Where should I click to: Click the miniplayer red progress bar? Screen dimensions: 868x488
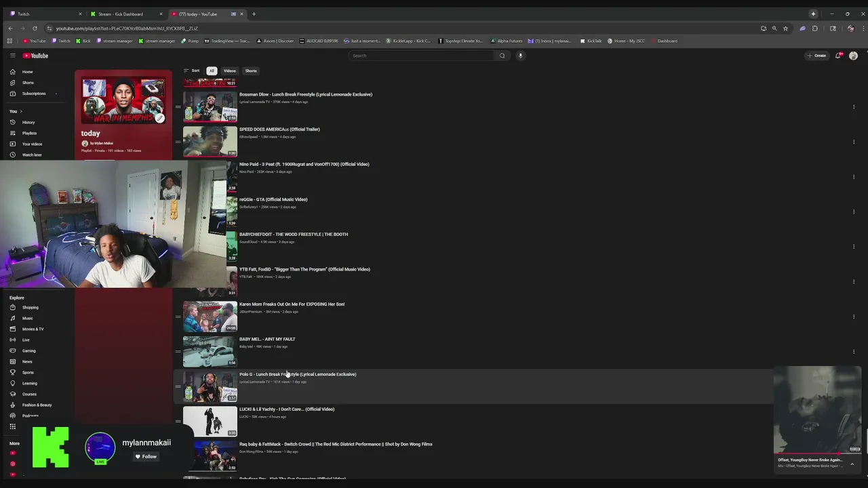(817, 453)
